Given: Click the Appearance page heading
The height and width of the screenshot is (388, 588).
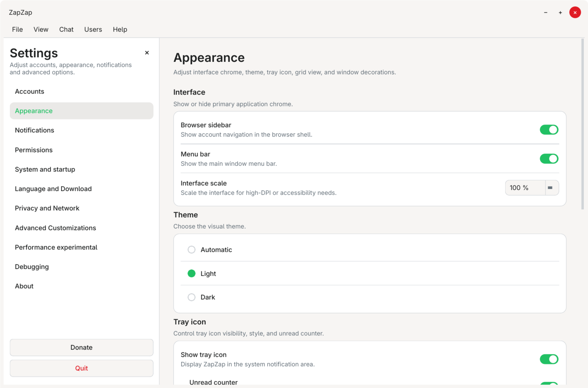Looking at the screenshot, I should pos(209,58).
